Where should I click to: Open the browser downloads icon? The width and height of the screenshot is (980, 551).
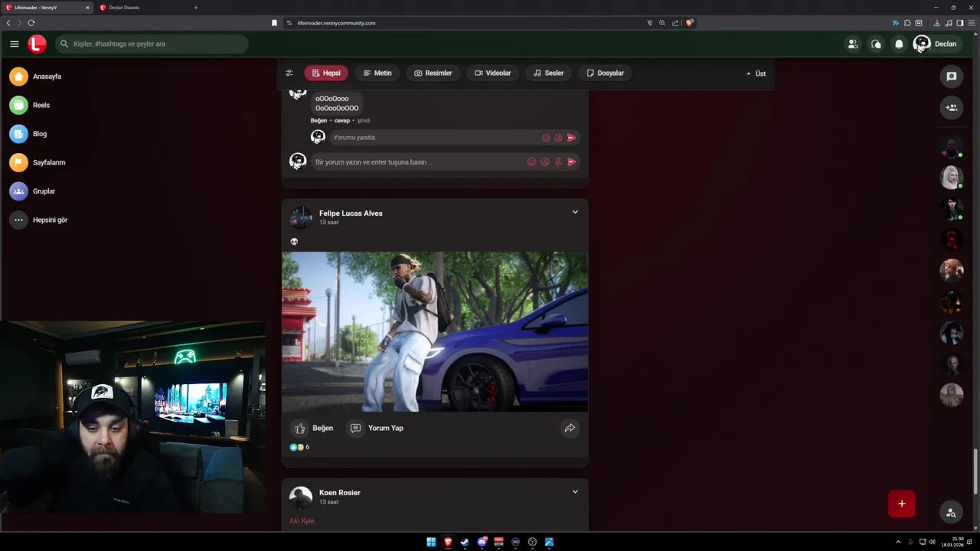pos(936,23)
